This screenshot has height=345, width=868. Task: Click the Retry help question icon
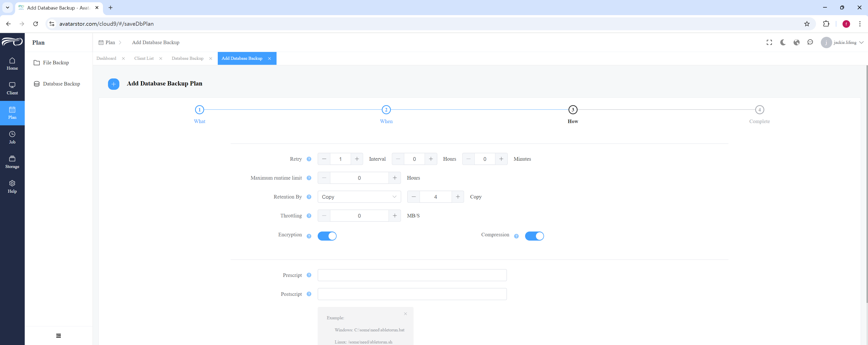tap(309, 159)
